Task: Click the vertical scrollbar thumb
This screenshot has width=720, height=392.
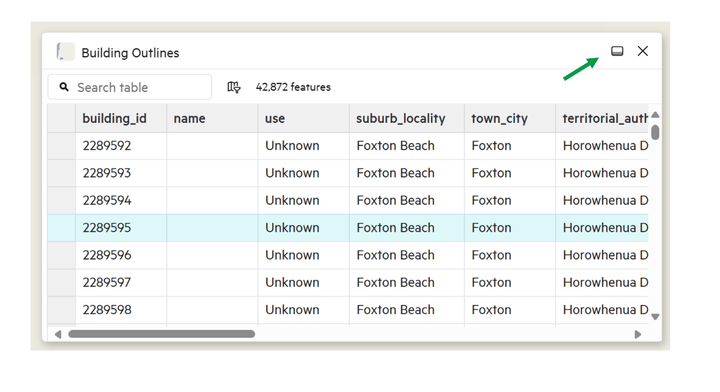Action: point(655,132)
